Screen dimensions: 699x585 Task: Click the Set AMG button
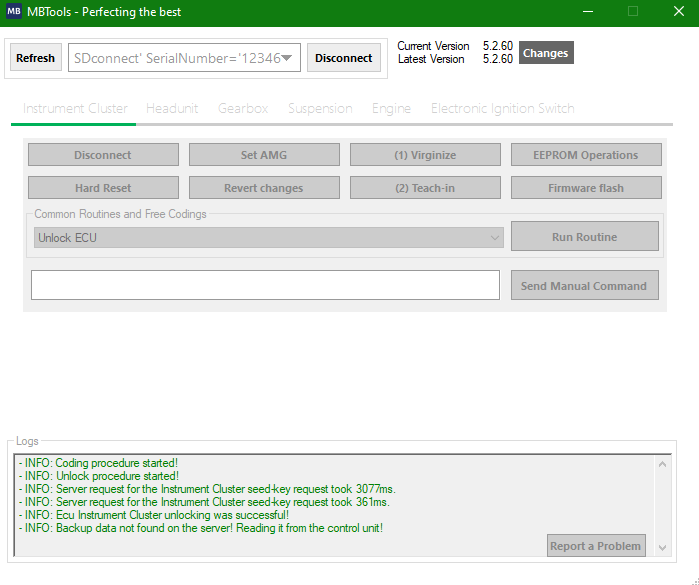click(x=264, y=155)
